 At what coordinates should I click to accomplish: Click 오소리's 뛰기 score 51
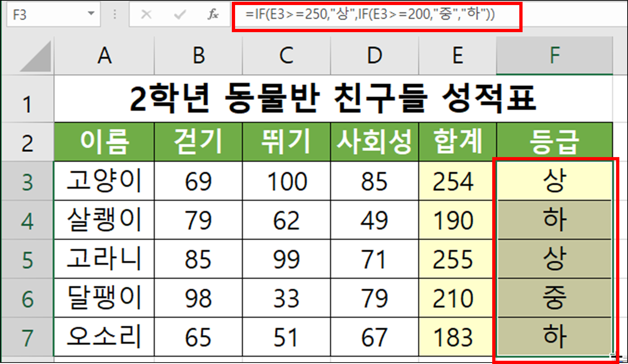coord(286,337)
